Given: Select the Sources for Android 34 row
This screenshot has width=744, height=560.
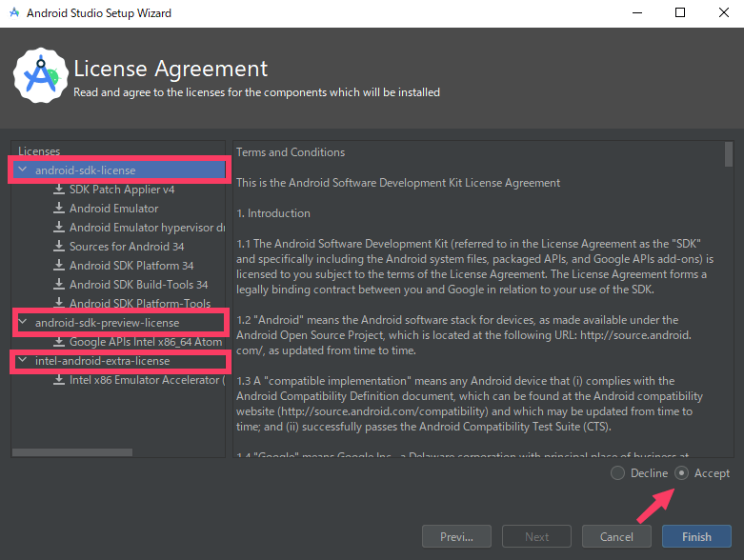Looking at the screenshot, I should (x=119, y=246).
